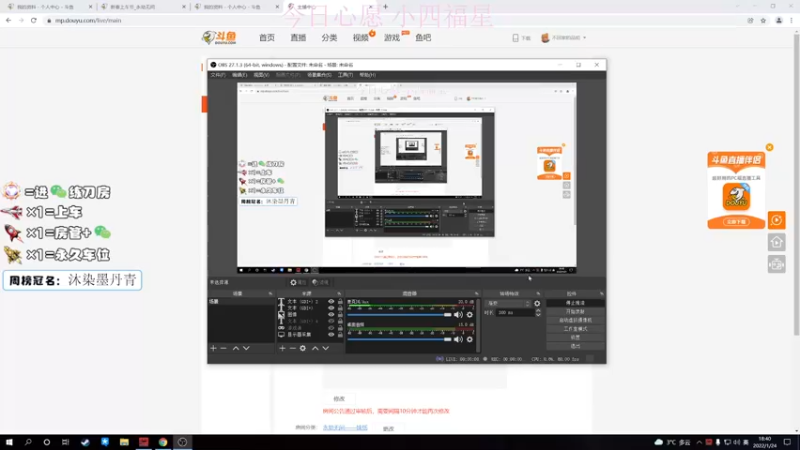Pop out the Sources dock panel
The width and height of the screenshot is (800, 450).
339,294
